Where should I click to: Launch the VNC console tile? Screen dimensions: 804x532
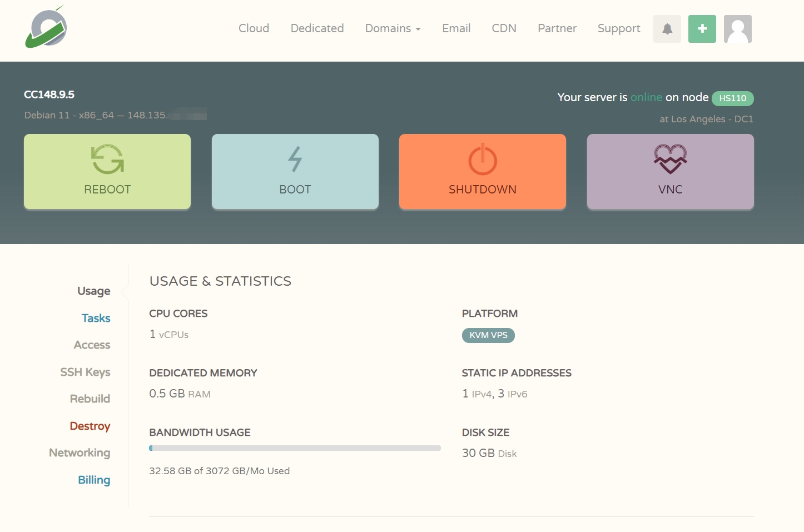(x=671, y=171)
